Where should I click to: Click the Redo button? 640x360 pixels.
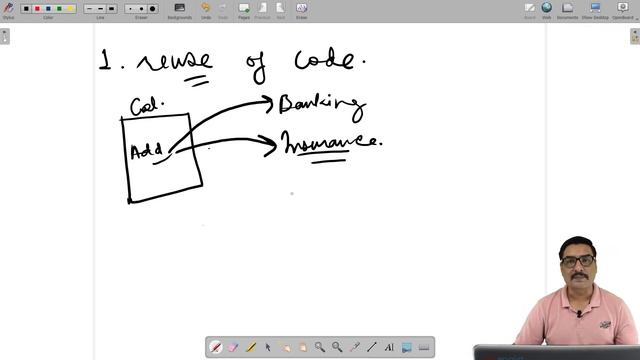(223, 11)
